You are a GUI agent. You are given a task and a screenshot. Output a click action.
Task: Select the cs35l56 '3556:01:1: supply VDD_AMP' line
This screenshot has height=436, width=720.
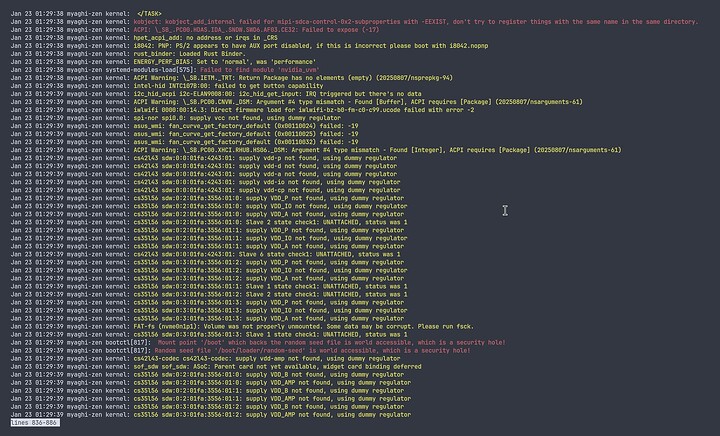211,399
